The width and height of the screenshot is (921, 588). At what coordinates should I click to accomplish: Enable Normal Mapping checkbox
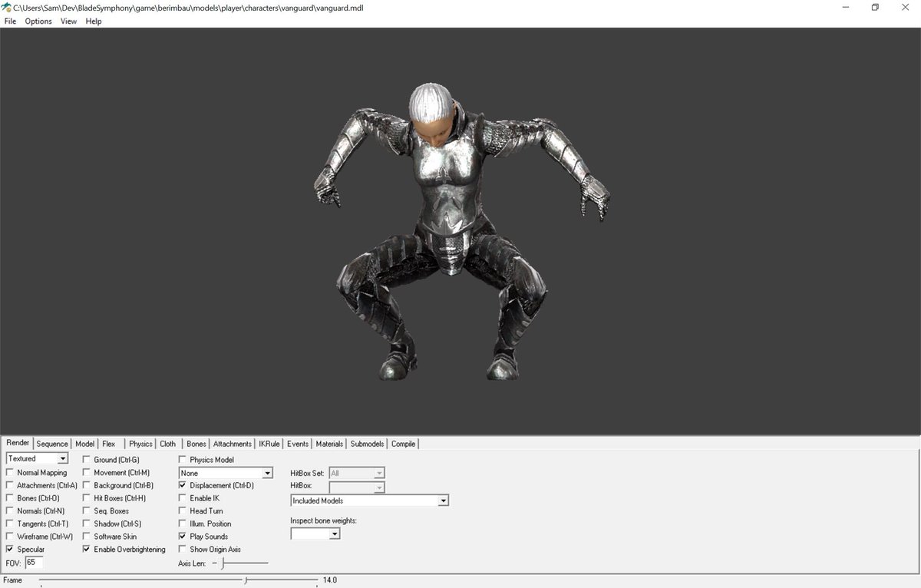point(36,473)
